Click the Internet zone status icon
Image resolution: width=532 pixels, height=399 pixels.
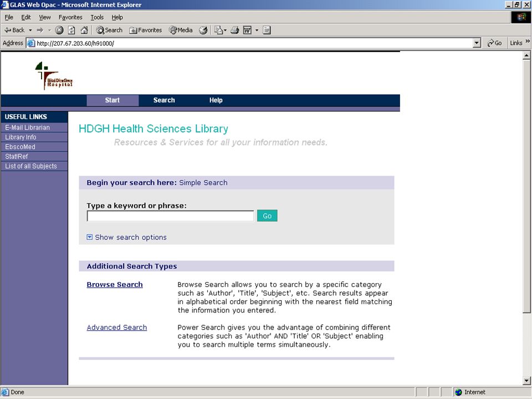(459, 392)
